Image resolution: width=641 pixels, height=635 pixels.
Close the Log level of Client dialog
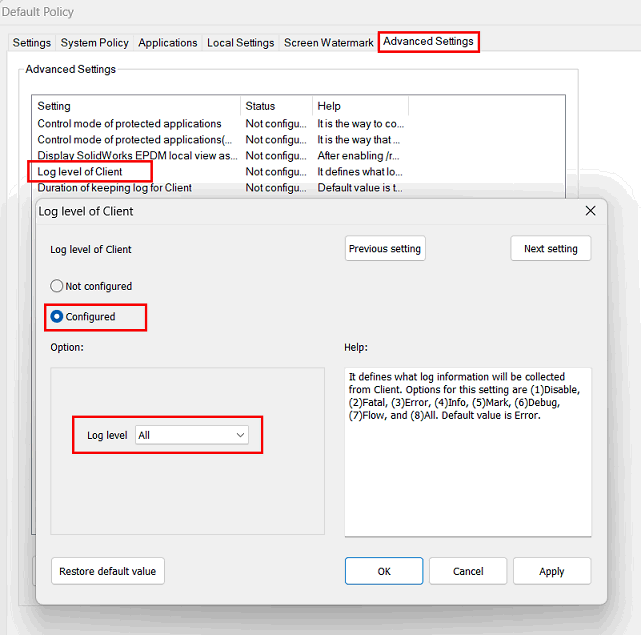pyautogui.click(x=590, y=211)
